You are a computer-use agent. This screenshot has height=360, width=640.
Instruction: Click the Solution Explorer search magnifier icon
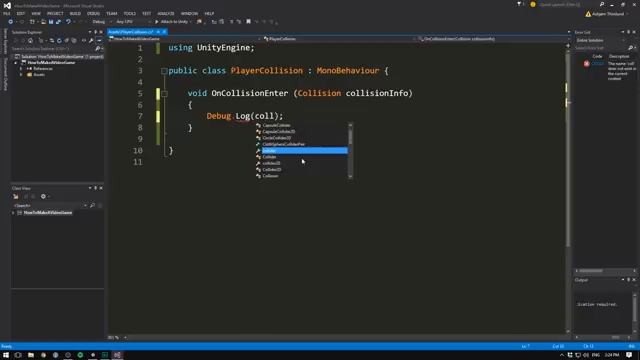[x=97, y=49]
